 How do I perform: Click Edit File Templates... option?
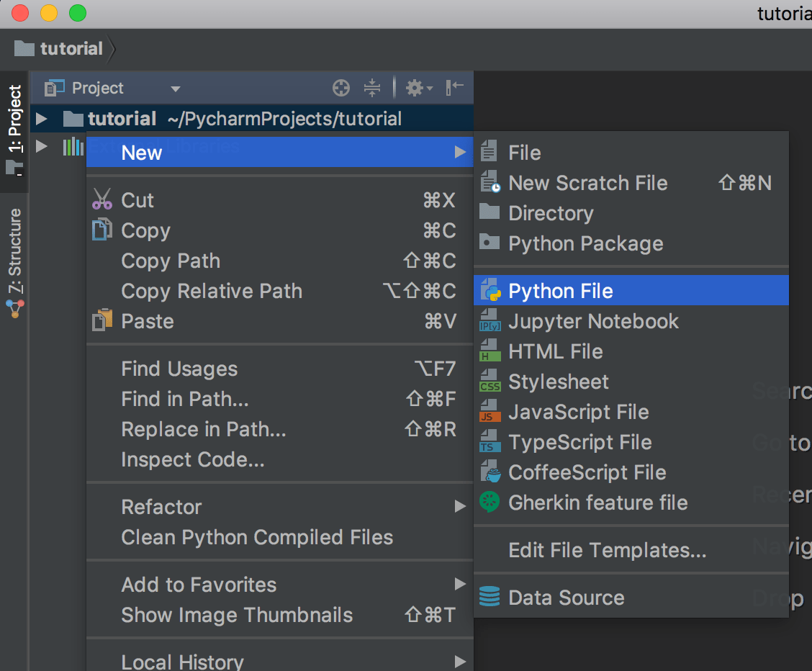tap(607, 551)
